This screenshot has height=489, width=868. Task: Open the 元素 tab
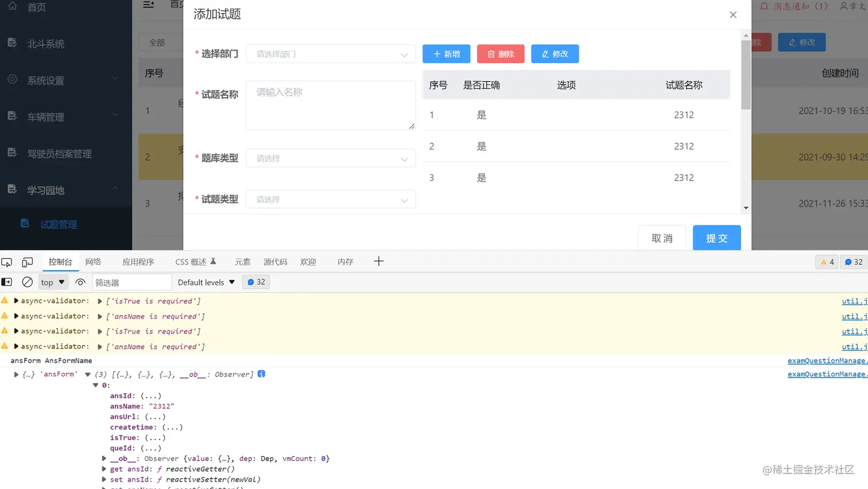point(242,262)
